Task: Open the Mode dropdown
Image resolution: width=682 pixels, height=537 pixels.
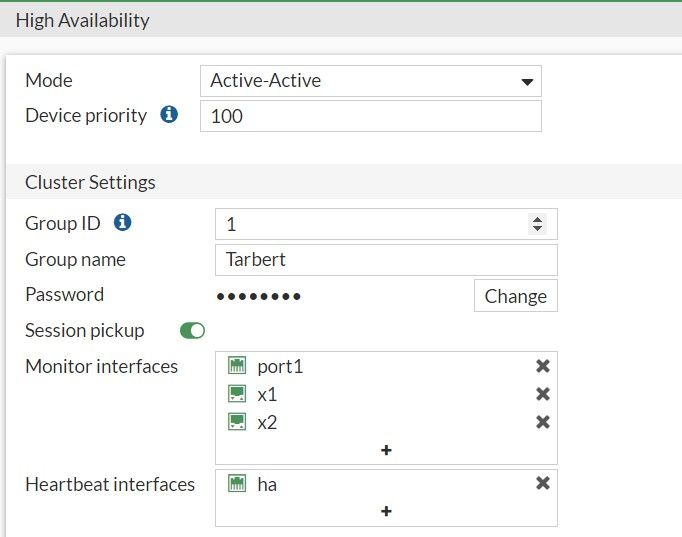Action: (370, 81)
